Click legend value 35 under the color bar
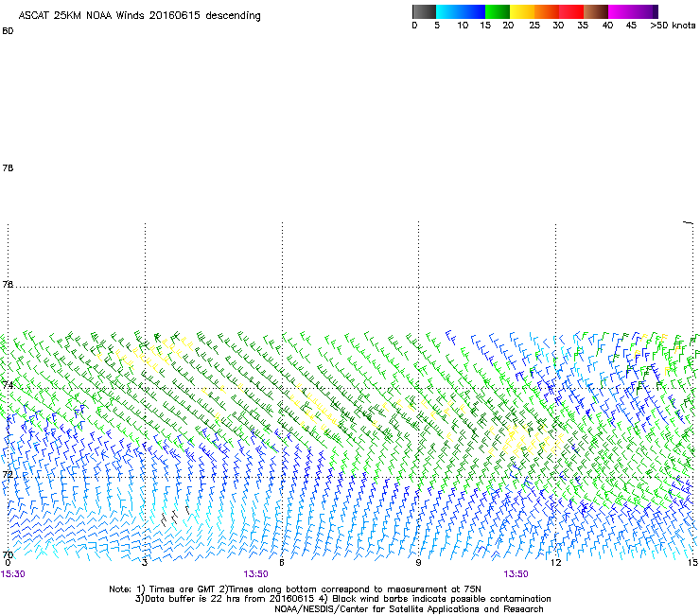This screenshot has height=615, width=700. (x=583, y=26)
